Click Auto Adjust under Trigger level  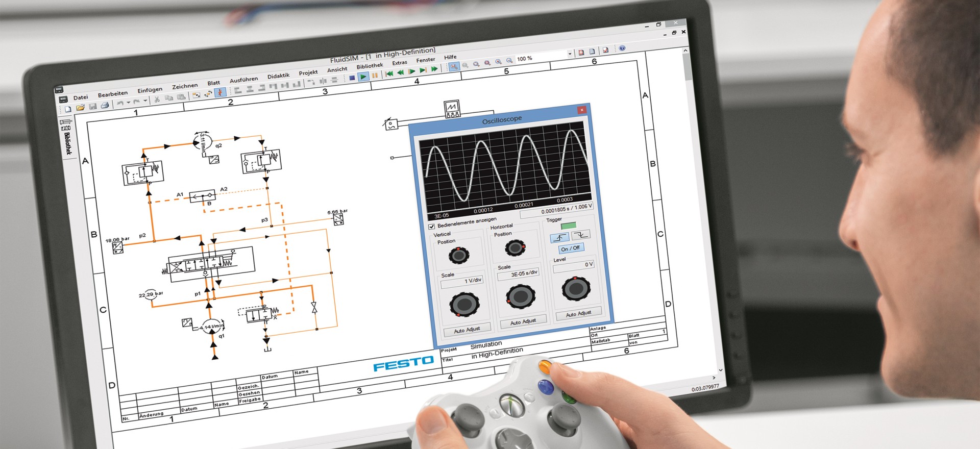[x=578, y=313]
